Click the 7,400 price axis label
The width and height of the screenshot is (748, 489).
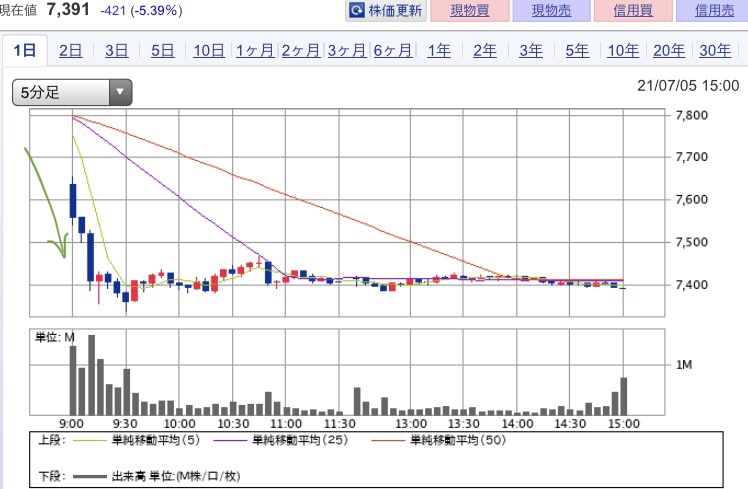(x=692, y=284)
